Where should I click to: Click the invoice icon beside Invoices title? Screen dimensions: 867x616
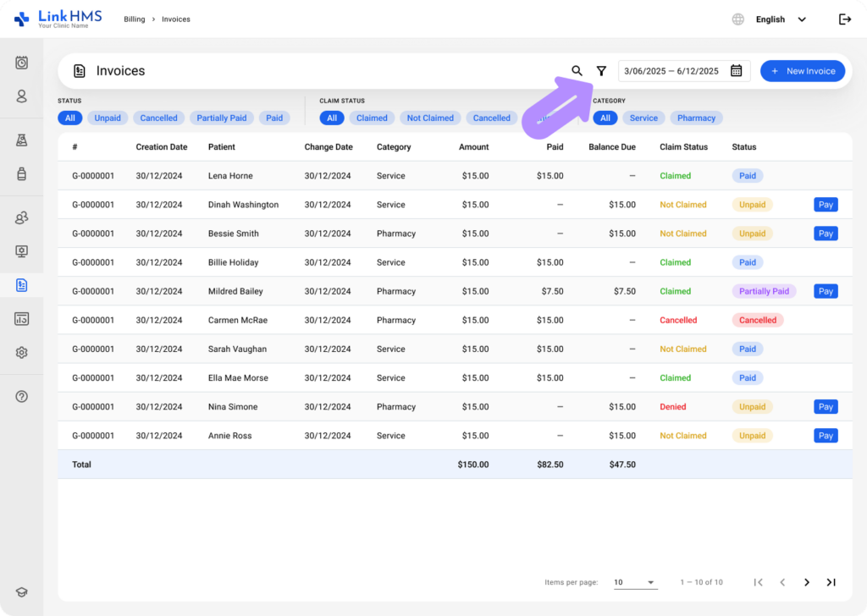pos(80,71)
